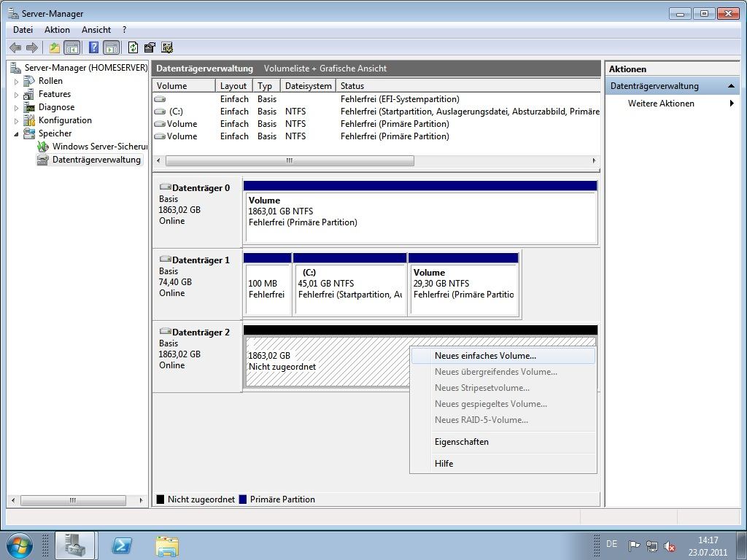Click the Datenträger 2 disk icon

pyautogui.click(x=165, y=331)
